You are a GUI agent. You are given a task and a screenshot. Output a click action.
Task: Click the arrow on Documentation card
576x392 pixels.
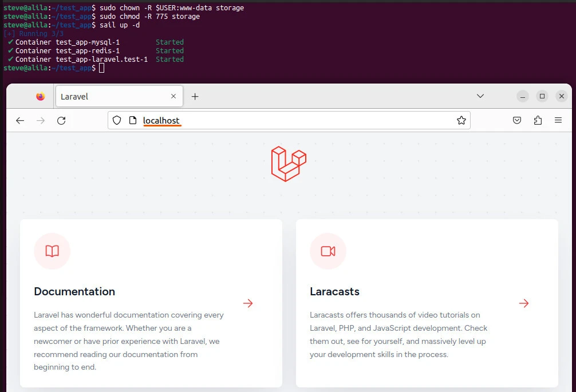248,303
